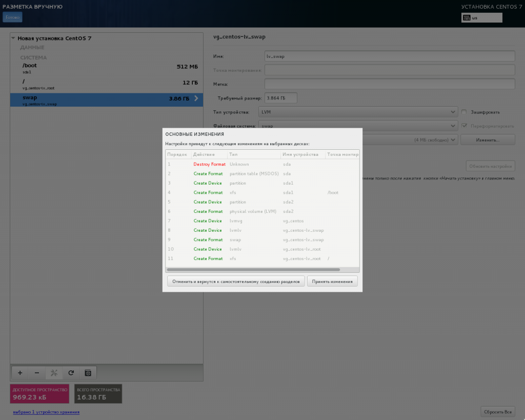Click the /boot mount point in row 4
This screenshot has height=420, width=525.
click(333, 193)
